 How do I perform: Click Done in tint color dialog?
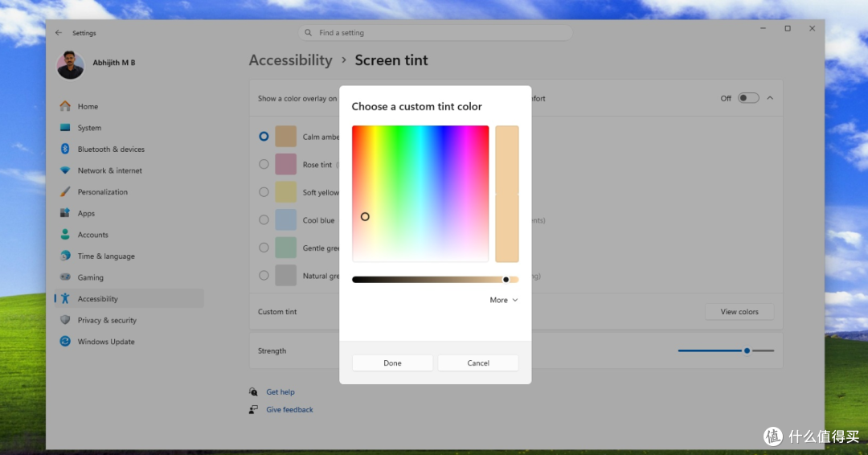point(392,363)
